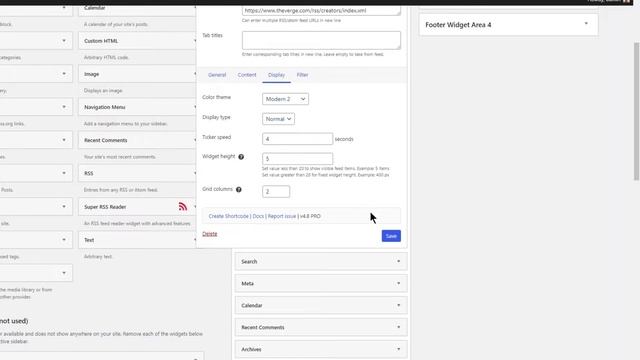Expand the RSS available widget
640x360 pixels.
tap(137, 173)
